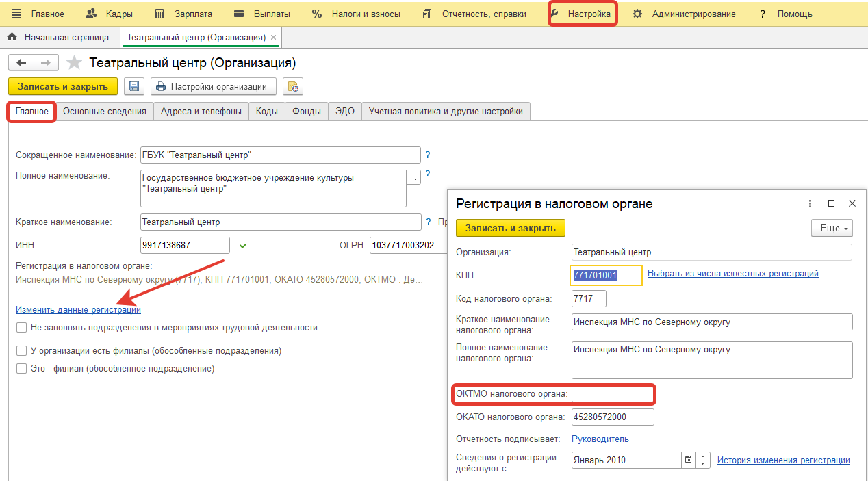Check 'У организации есть филиалы' option
The height and width of the screenshot is (481, 868).
point(22,351)
